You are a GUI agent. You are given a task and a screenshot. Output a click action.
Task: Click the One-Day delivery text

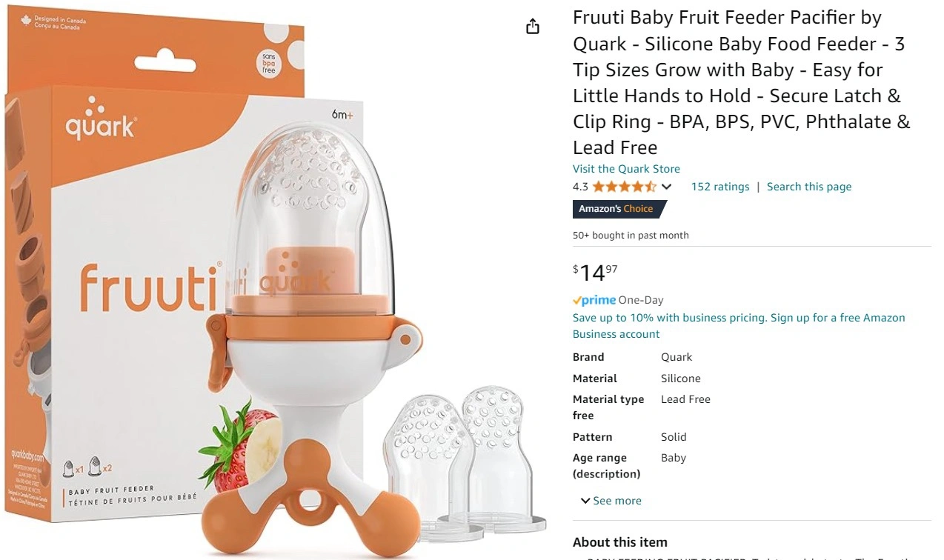[641, 300]
